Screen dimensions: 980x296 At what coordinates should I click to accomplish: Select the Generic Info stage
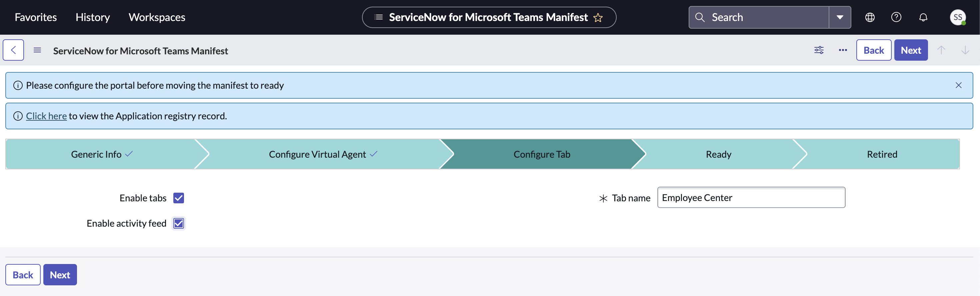coord(102,154)
